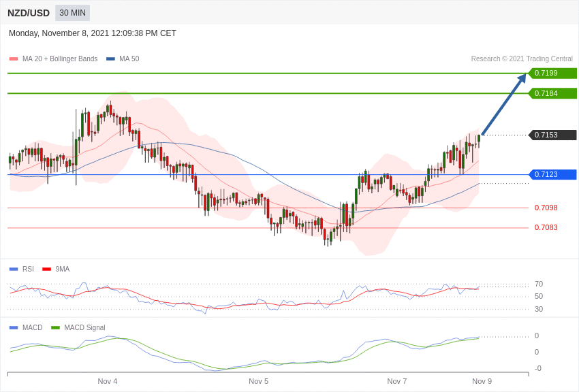Screen dimensions: 579x392
Task: Click the RSI legend swatch
Action: (x=14, y=269)
